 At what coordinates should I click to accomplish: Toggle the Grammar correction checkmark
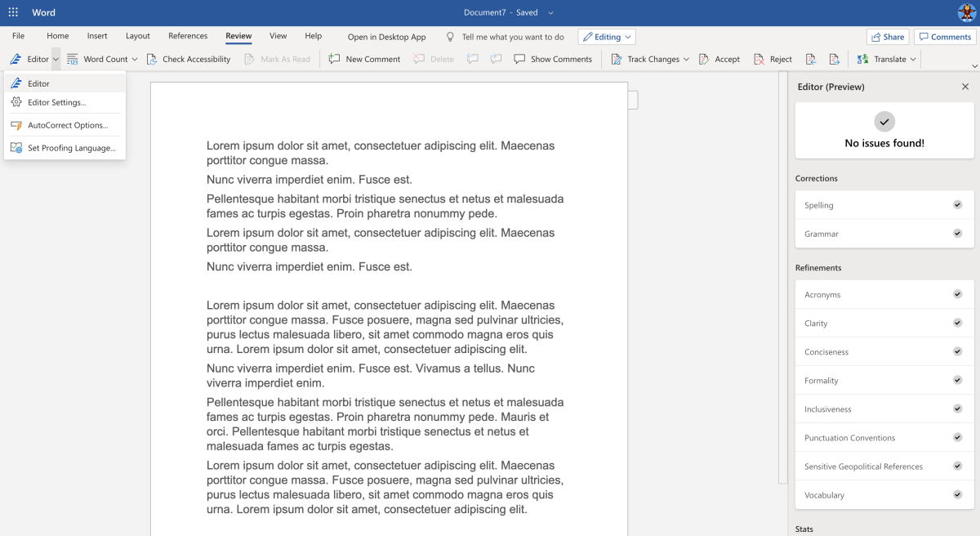point(957,233)
